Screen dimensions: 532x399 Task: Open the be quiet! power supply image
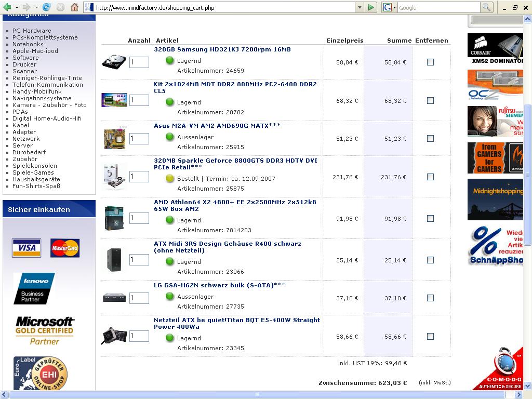click(x=114, y=336)
